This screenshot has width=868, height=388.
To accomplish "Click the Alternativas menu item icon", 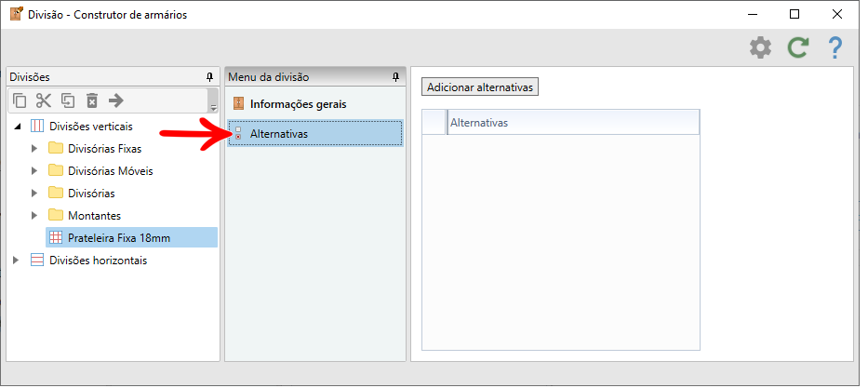I will point(238,133).
